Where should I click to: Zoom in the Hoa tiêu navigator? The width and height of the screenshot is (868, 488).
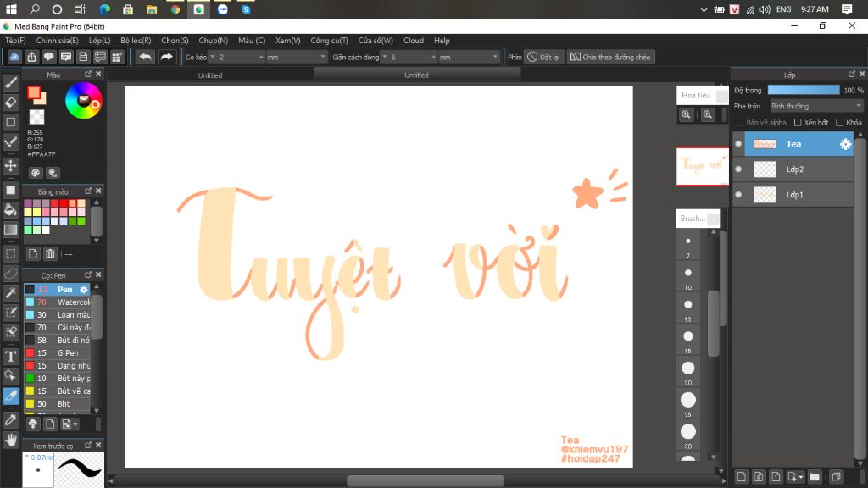click(x=708, y=114)
